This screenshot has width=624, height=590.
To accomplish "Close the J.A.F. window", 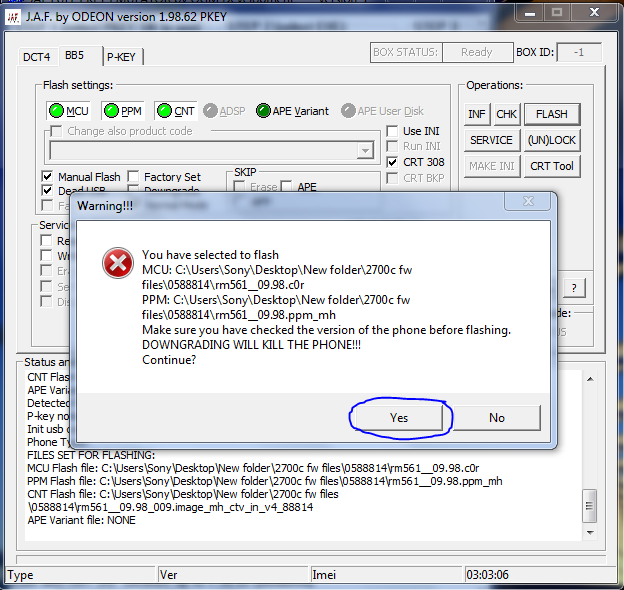I will 594,13.
